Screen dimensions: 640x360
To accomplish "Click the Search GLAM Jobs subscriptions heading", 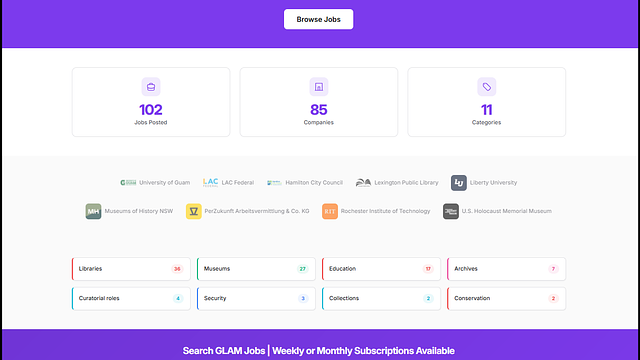I will [x=319, y=351].
